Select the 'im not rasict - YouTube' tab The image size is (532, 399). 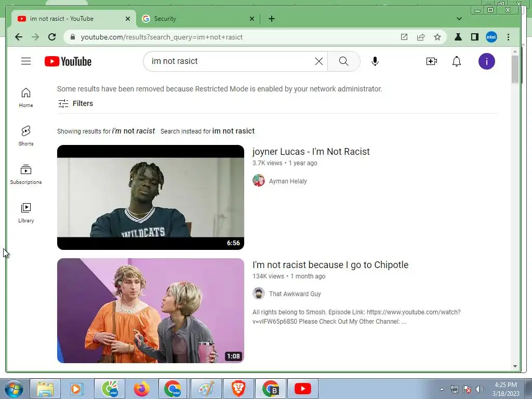coord(73,19)
